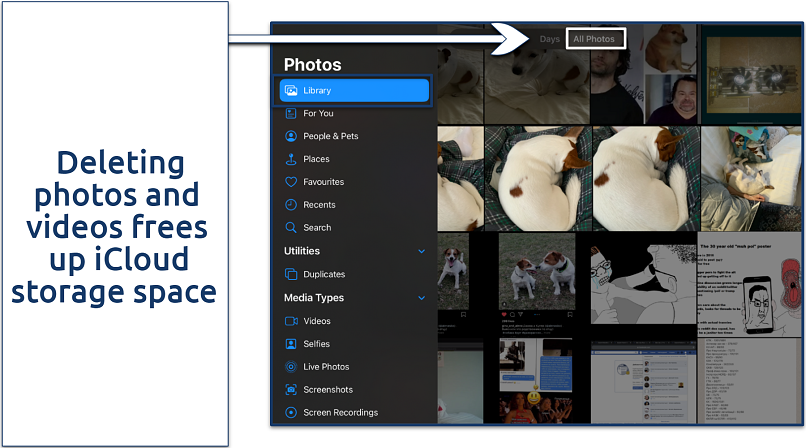Open the cartoon face holding phone image
This screenshot has width=806, height=448.
(x=749, y=284)
